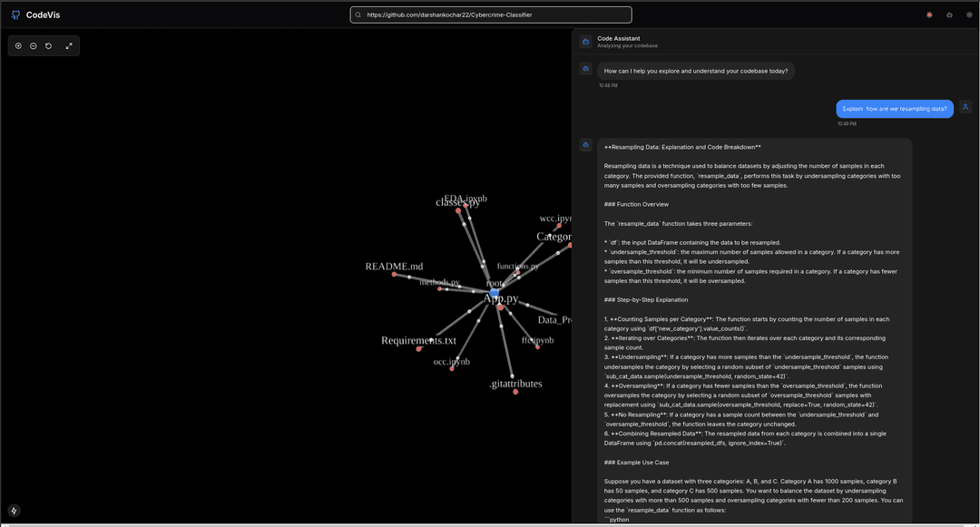The height and width of the screenshot is (527, 980).
Task: Click the 'Code Assistant' panel title
Action: click(618, 39)
